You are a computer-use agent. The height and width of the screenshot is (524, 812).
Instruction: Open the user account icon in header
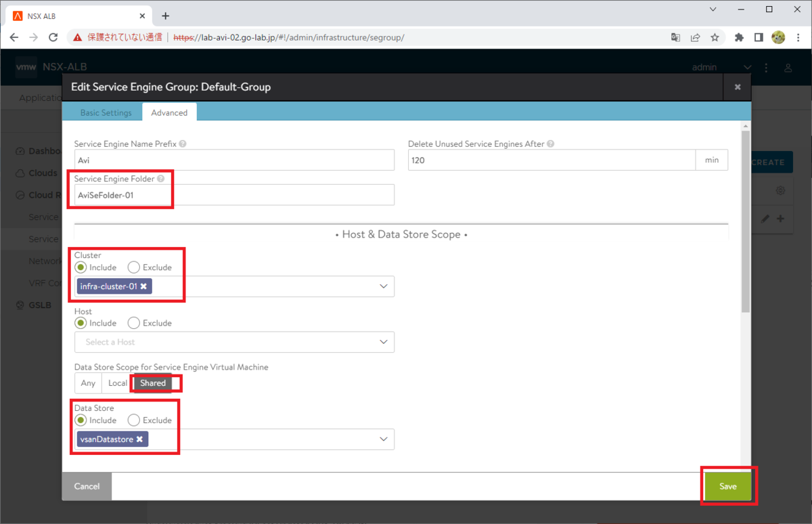pyautogui.click(x=788, y=68)
